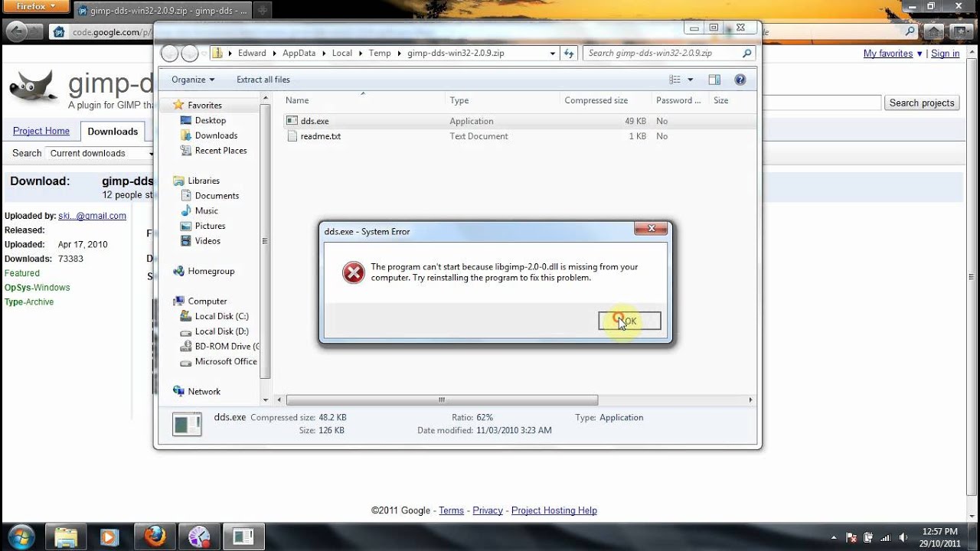The width and height of the screenshot is (980, 551).
Task: Toggle the preview pane icon
Action: coord(714,80)
